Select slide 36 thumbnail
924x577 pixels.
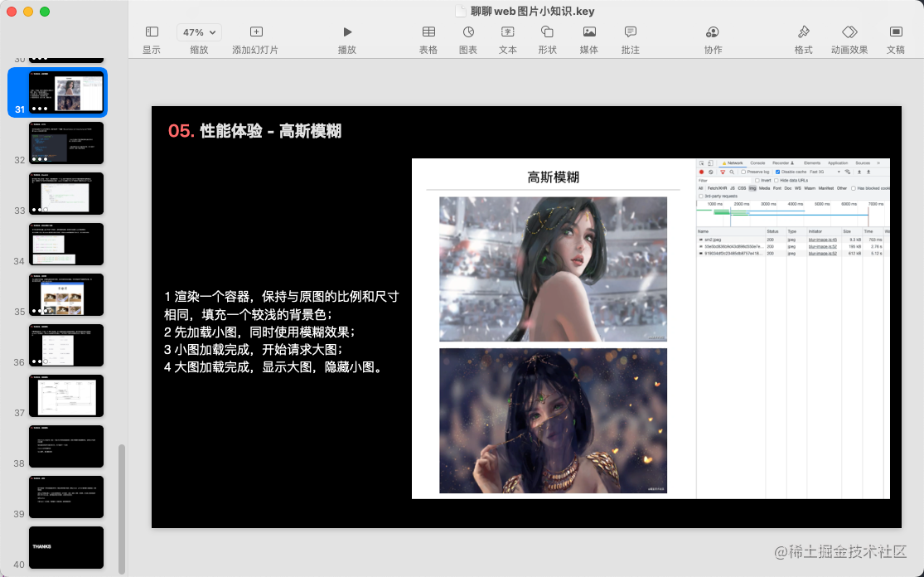tap(66, 346)
